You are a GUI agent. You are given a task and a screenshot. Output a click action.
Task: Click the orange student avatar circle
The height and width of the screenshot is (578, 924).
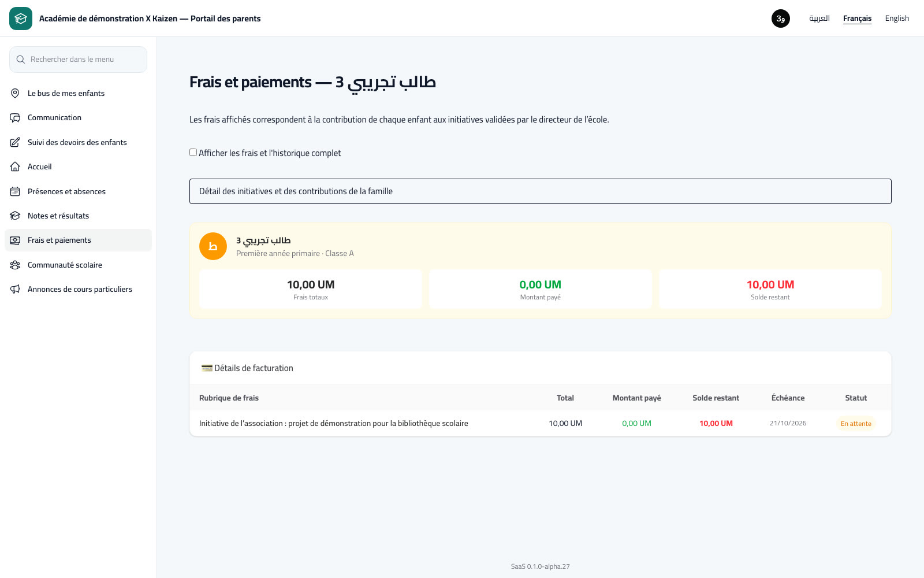point(213,246)
